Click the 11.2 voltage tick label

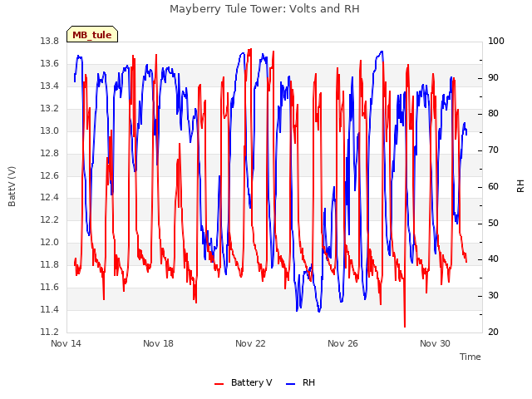point(50,332)
